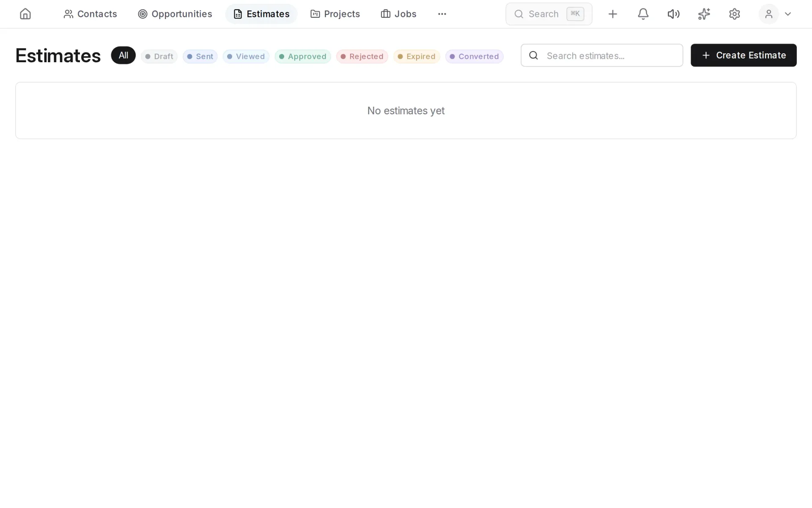Select the All filter chip
The height and width of the screenshot is (508, 812).
[123, 55]
